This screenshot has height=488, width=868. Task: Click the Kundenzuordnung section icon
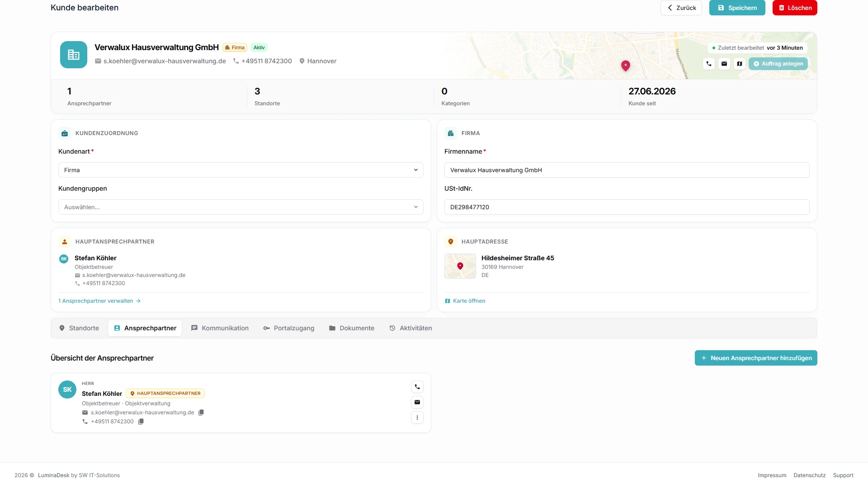coord(65,133)
